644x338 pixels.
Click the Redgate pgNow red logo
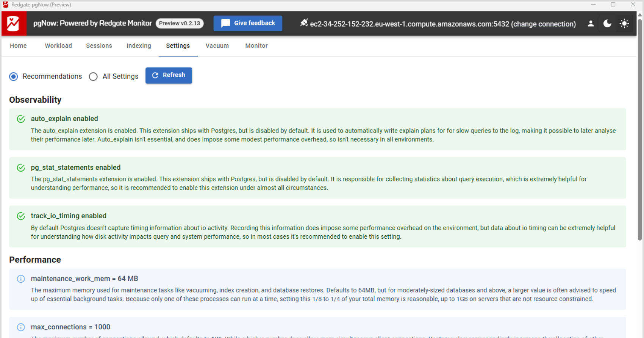(x=14, y=23)
